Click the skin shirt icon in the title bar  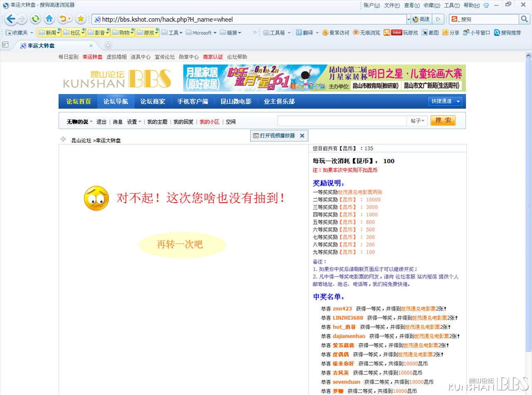pos(486,5)
